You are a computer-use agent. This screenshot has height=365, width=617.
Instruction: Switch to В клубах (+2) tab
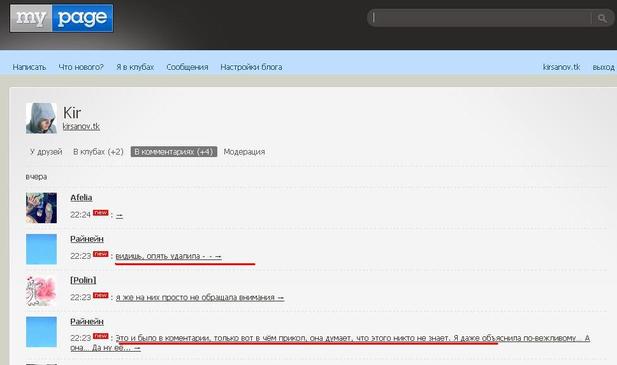tap(98, 152)
